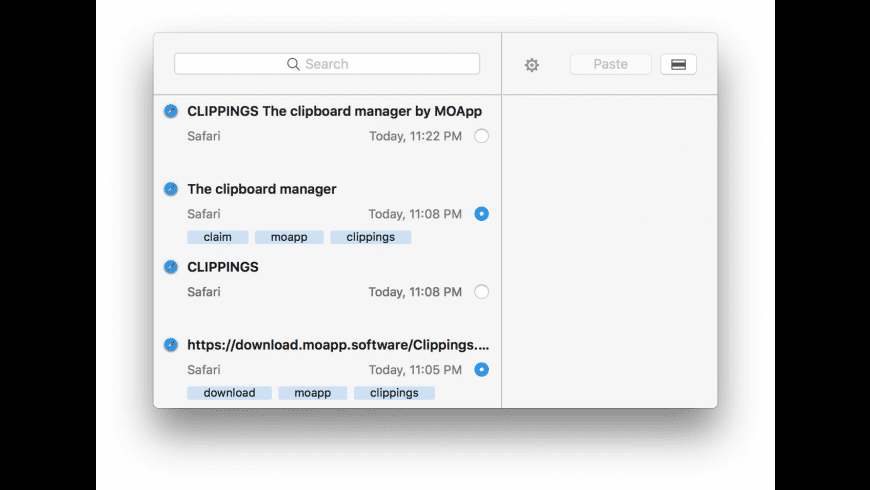Select radio for the 11:22 PM clipping
This screenshot has height=490, width=870.
click(x=482, y=136)
